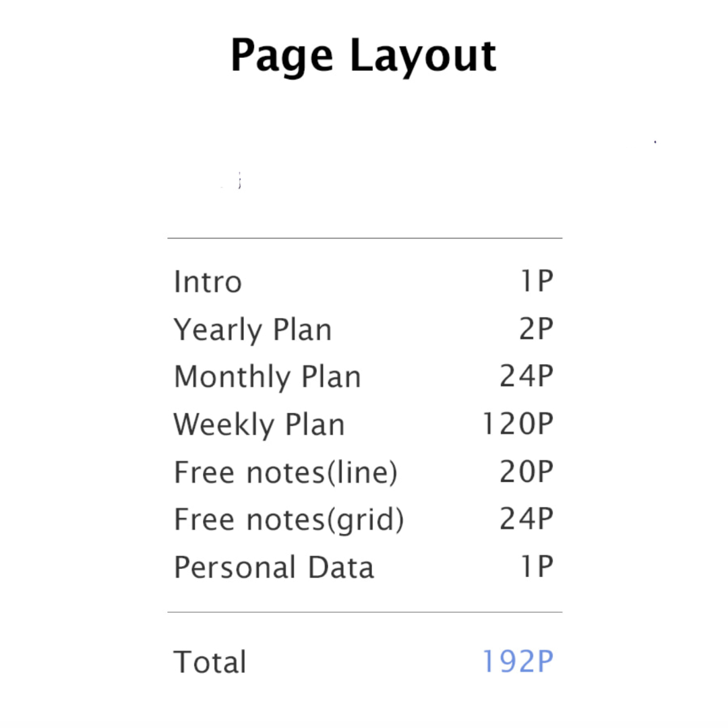Click the 1P value beside Intro
The image size is (728, 728).
[x=536, y=282]
